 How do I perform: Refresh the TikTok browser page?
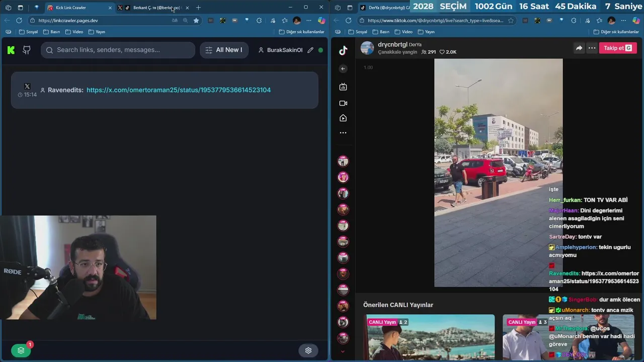(348, 21)
